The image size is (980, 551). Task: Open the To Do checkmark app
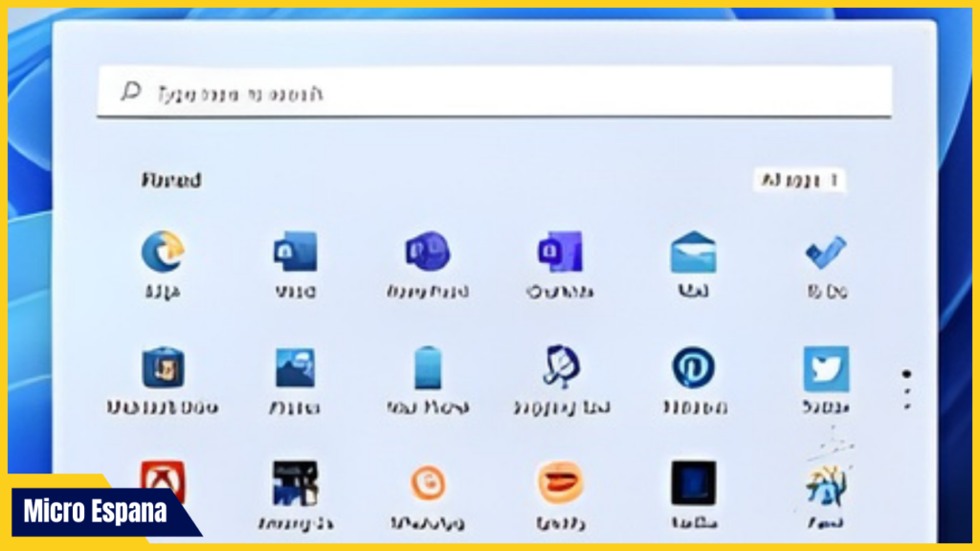pos(825,253)
